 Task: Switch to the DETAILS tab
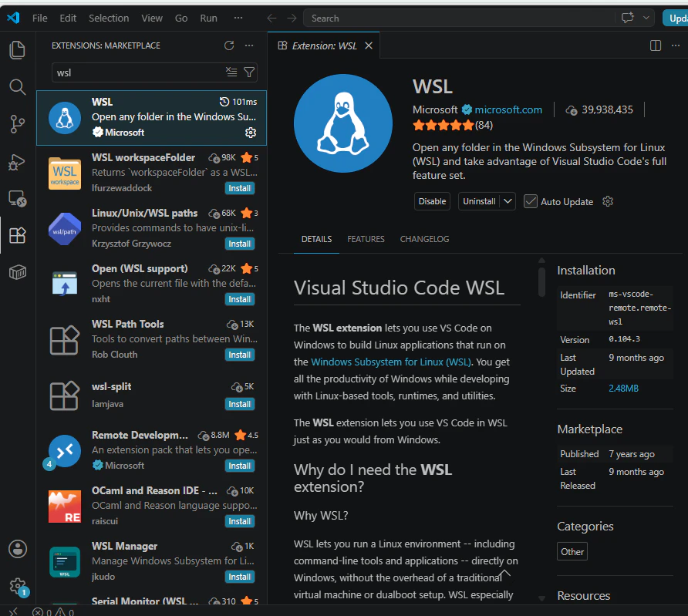pyautogui.click(x=316, y=239)
